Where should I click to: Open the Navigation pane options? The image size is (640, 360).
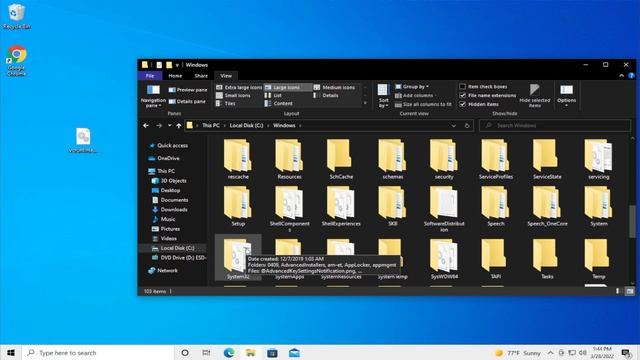point(153,96)
